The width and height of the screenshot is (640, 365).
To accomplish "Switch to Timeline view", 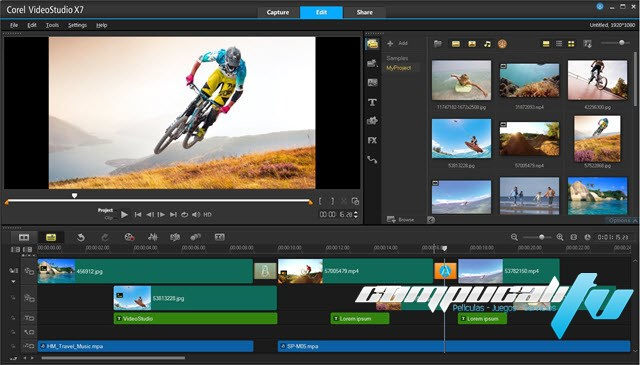I will tap(51, 237).
